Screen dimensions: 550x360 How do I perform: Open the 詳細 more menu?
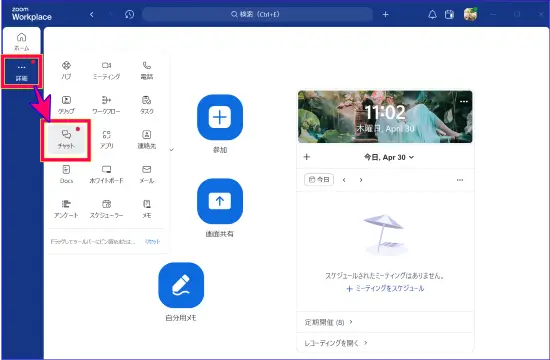21,71
